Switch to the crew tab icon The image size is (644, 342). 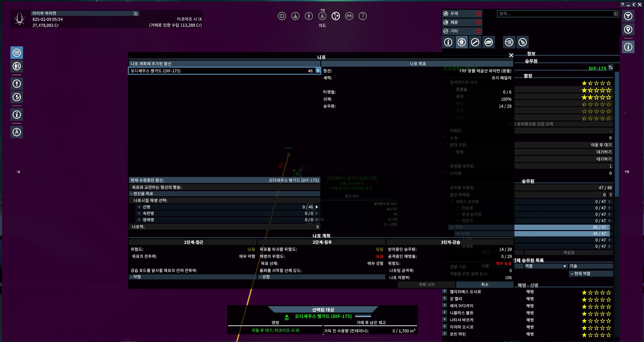(462, 42)
